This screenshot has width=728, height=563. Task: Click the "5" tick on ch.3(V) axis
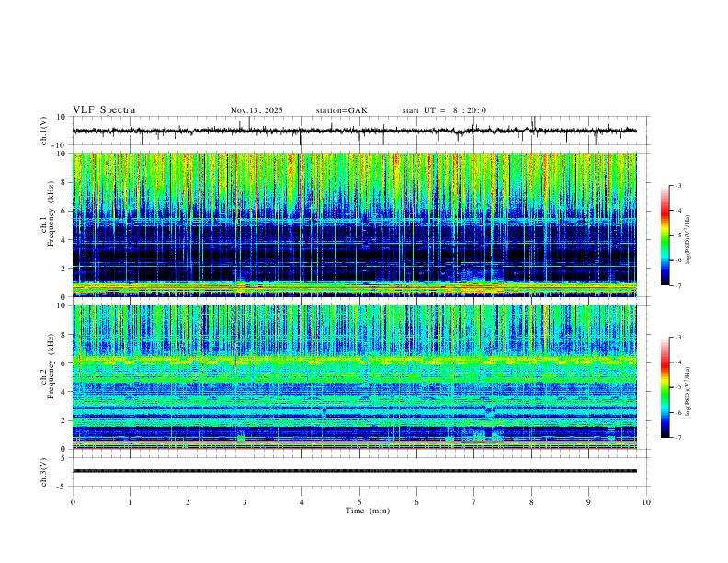(64, 458)
